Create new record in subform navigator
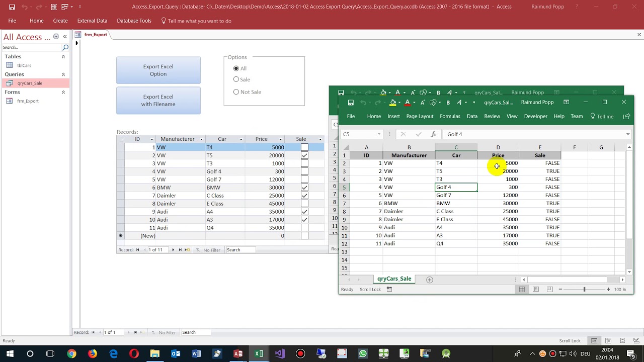 (187, 250)
